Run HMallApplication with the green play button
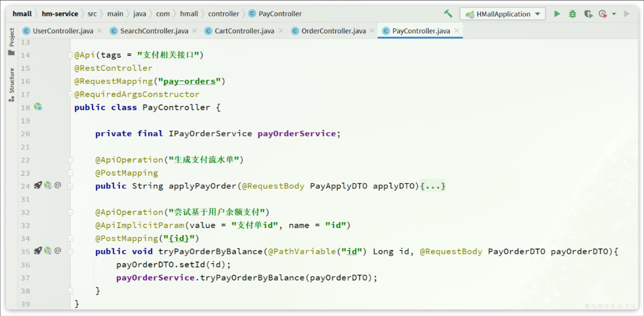Screen dimensions: 644x316 click(x=557, y=14)
